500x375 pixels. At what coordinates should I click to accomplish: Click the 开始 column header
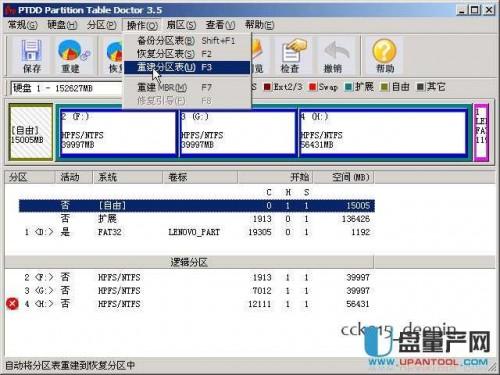[x=275, y=177]
